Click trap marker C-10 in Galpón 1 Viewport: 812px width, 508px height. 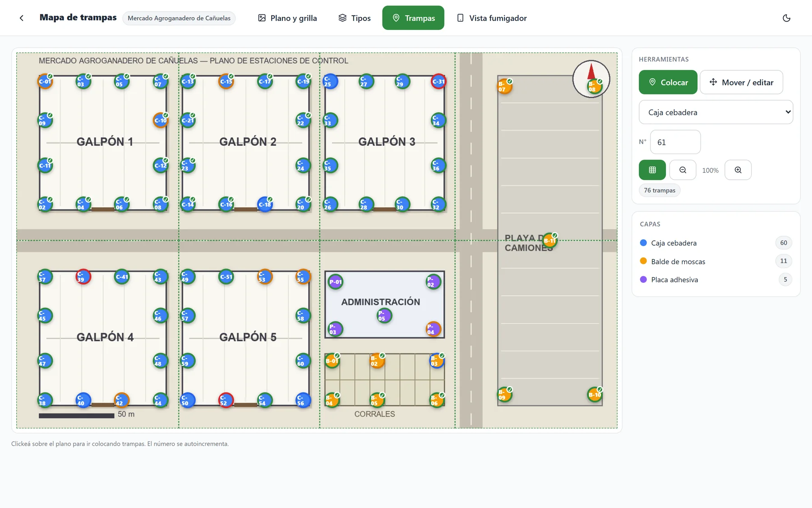pyautogui.click(x=161, y=121)
